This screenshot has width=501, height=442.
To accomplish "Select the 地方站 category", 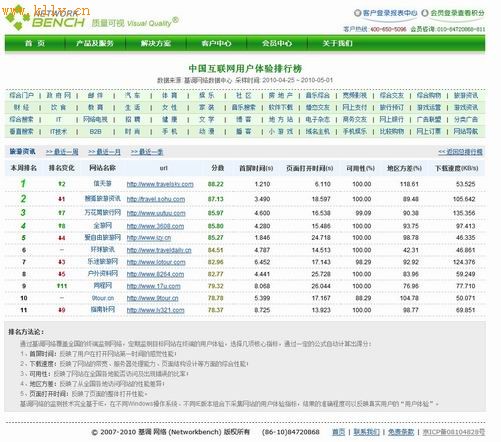I will (x=281, y=120).
